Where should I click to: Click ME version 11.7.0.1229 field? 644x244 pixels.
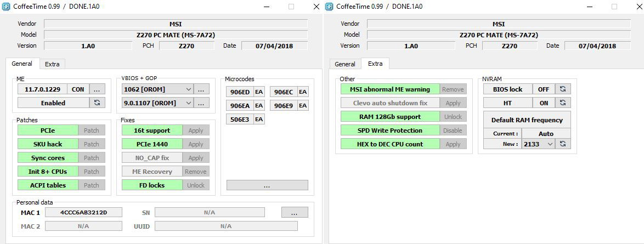(x=43, y=89)
